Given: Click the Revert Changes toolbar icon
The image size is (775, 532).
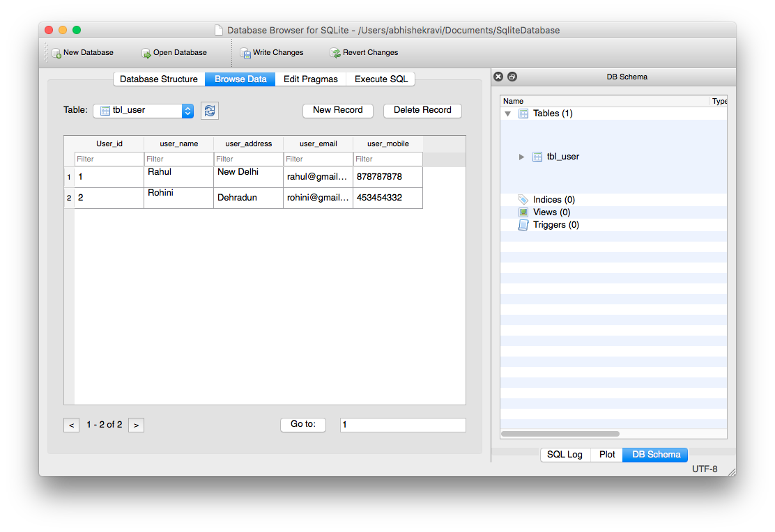Looking at the screenshot, I should (x=335, y=53).
